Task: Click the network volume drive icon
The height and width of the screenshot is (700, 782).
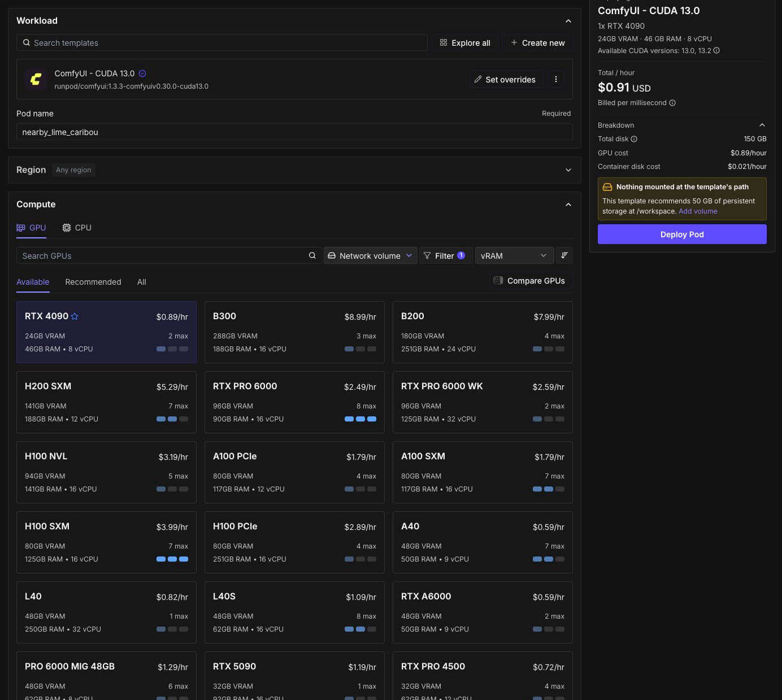Action: click(x=332, y=256)
